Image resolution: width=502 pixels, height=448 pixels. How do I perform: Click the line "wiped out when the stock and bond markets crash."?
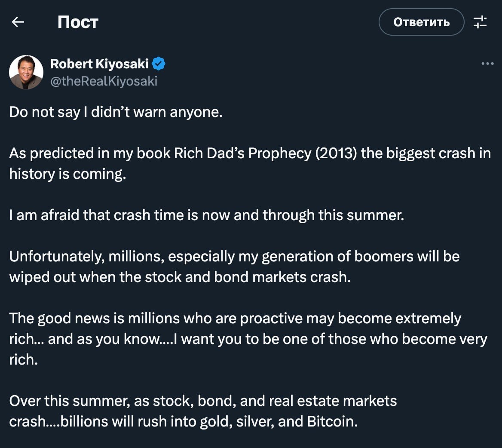click(180, 277)
